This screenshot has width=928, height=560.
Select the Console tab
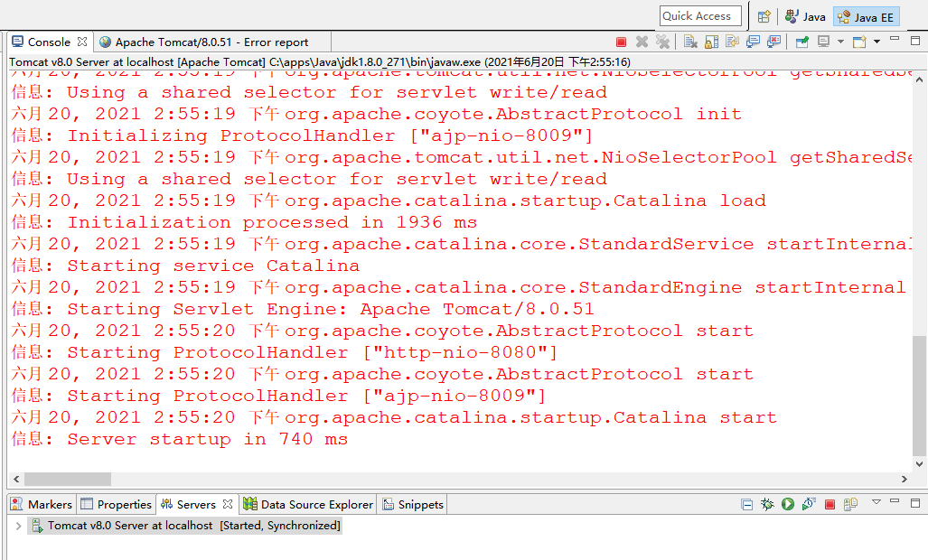pyautogui.click(x=49, y=42)
